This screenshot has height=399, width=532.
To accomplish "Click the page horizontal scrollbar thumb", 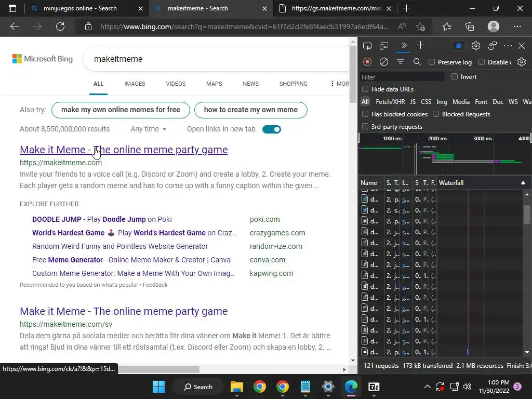I will 159,369.
